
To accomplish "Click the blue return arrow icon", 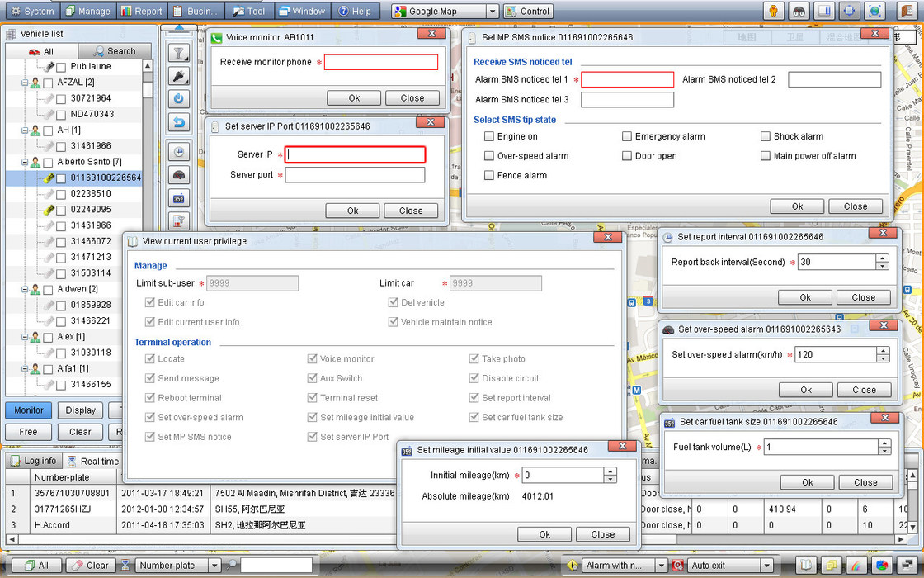I will click(x=179, y=122).
